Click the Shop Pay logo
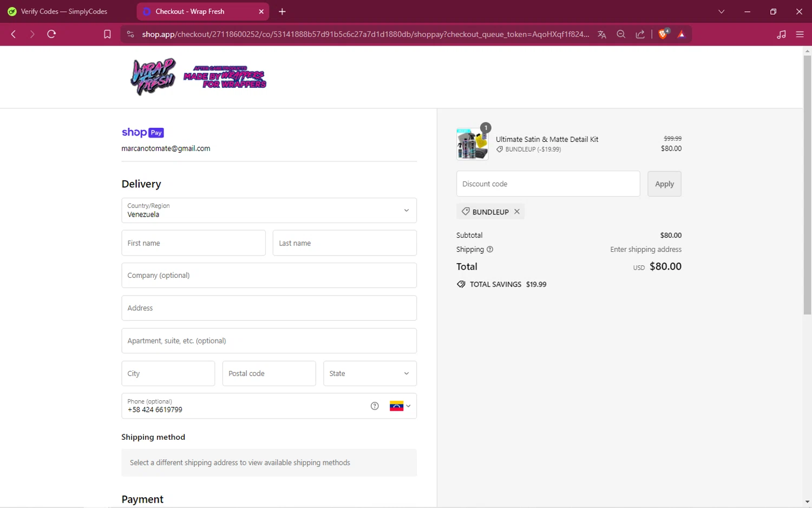 (142, 132)
